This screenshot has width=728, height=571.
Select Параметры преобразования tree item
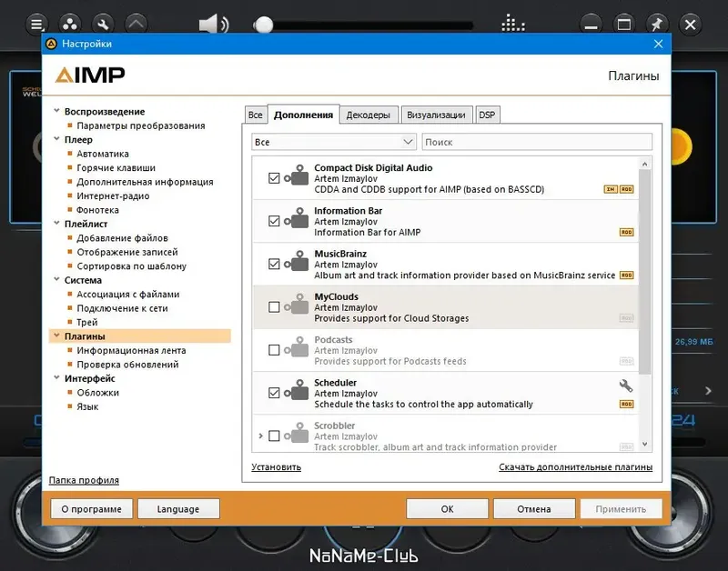(x=141, y=125)
